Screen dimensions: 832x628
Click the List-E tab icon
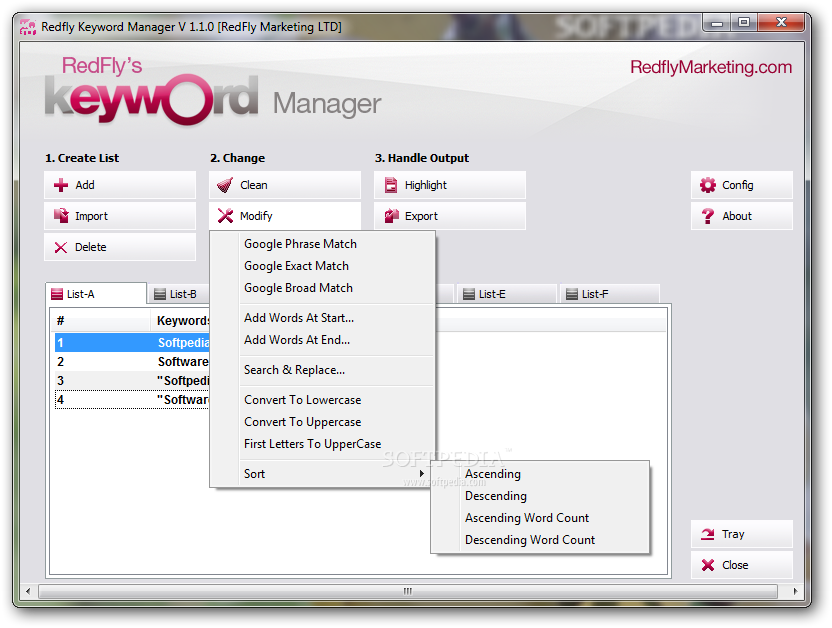click(x=469, y=294)
